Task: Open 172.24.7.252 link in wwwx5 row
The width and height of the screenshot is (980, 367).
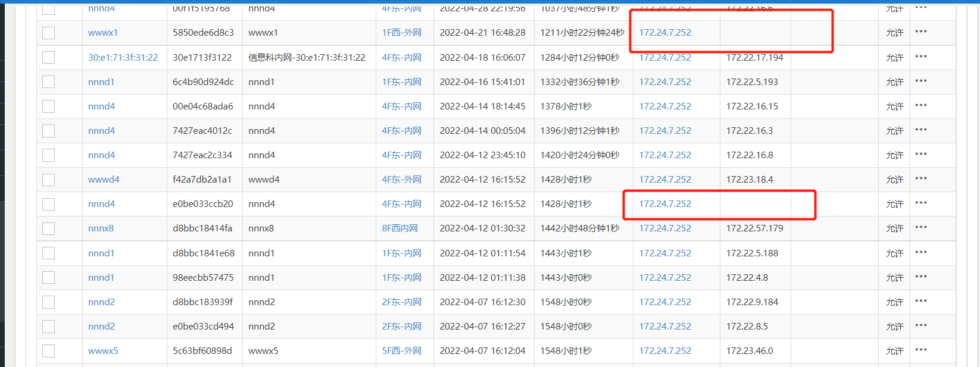Action: [665, 351]
